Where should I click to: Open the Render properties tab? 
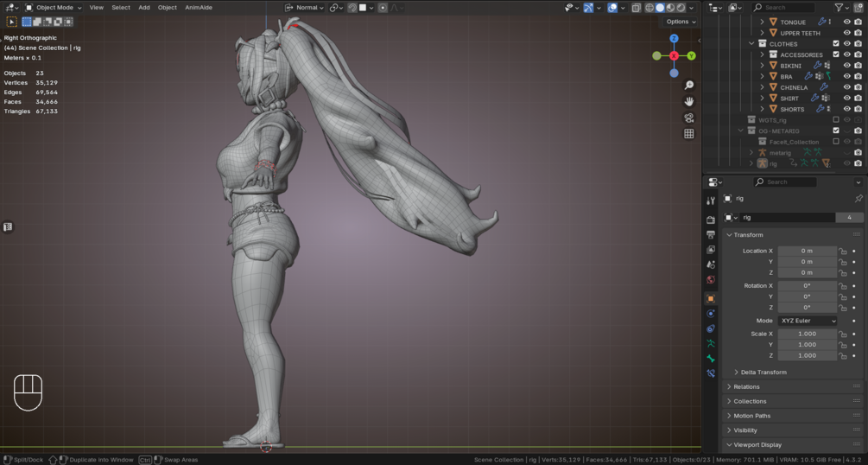711,220
